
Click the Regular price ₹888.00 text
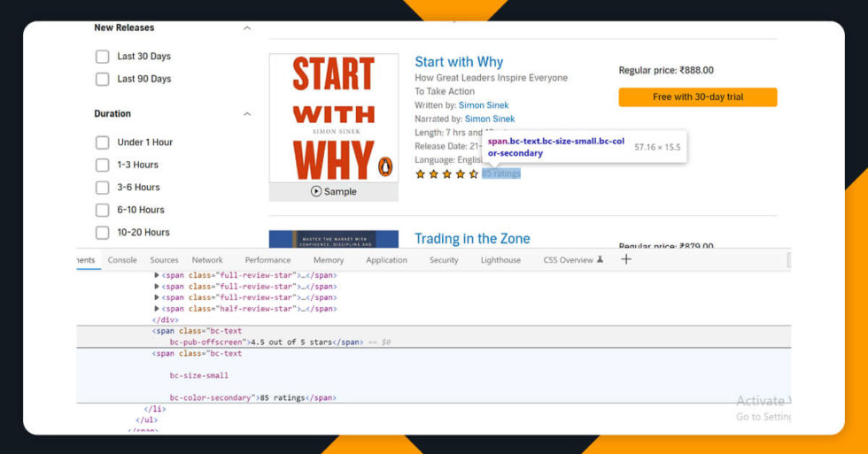click(666, 70)
